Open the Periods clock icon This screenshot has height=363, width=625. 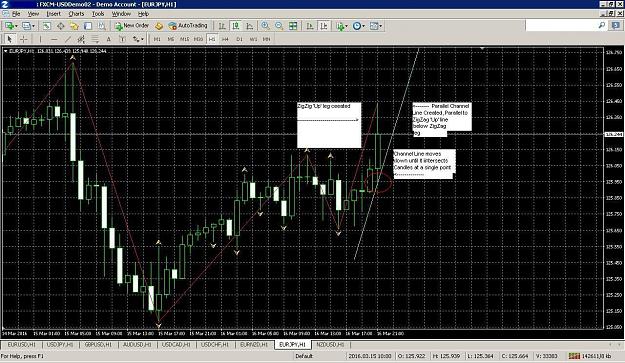coord(357,26)
